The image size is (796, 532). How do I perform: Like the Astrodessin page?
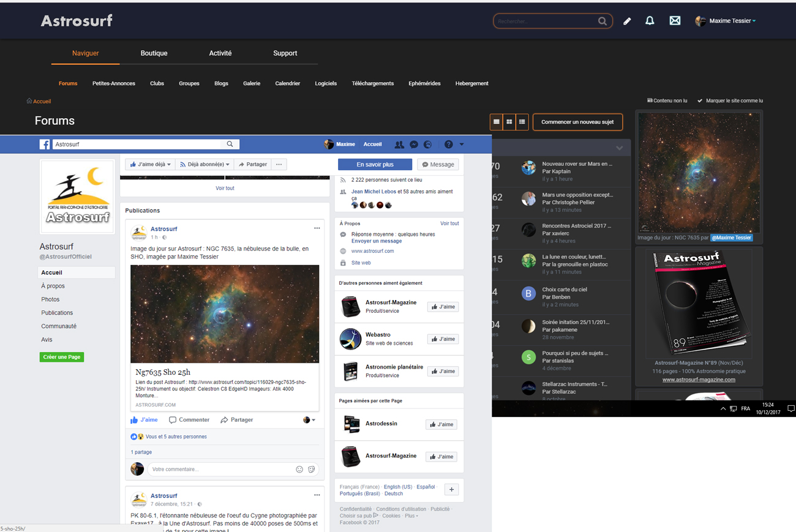[x=441, y=424]
